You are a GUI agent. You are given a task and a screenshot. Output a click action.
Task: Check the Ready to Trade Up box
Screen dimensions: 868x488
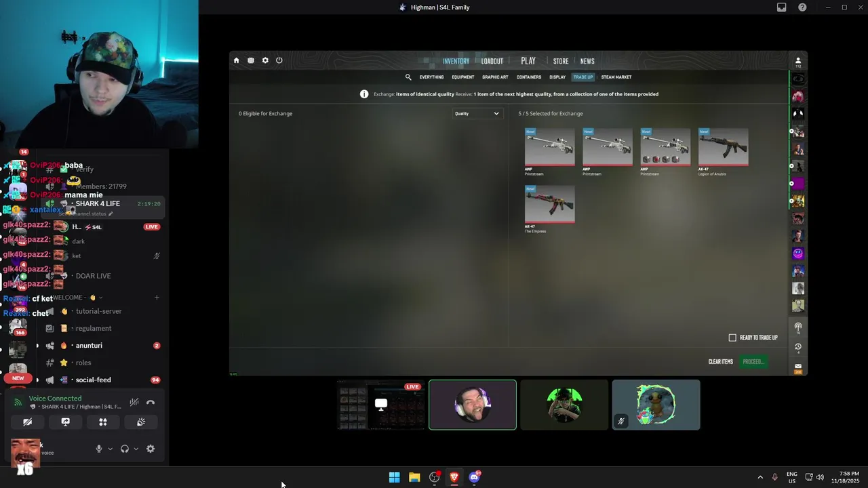coord(732,338)
